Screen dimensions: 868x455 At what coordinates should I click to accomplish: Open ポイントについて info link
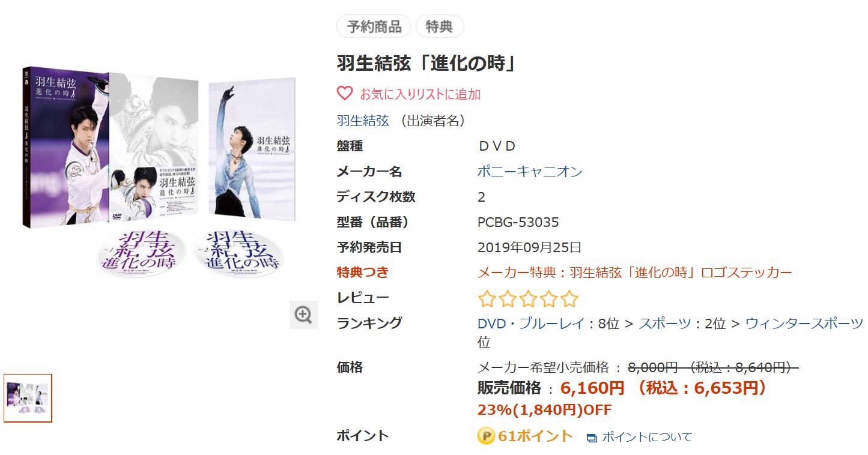point(647,437)
